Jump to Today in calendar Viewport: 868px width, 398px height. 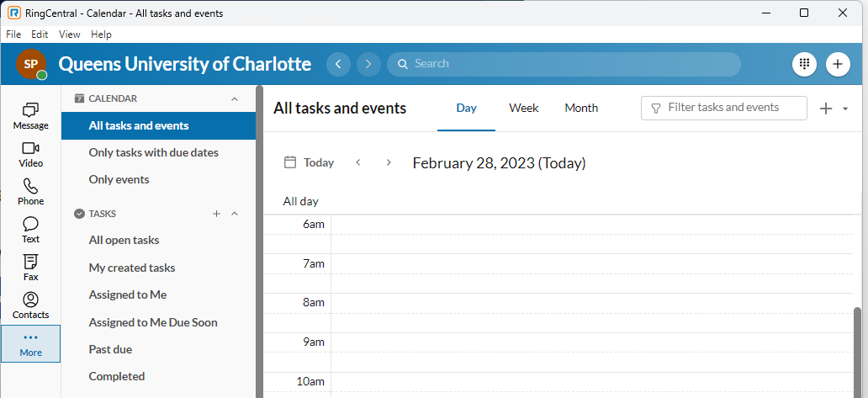click(309, 162)
